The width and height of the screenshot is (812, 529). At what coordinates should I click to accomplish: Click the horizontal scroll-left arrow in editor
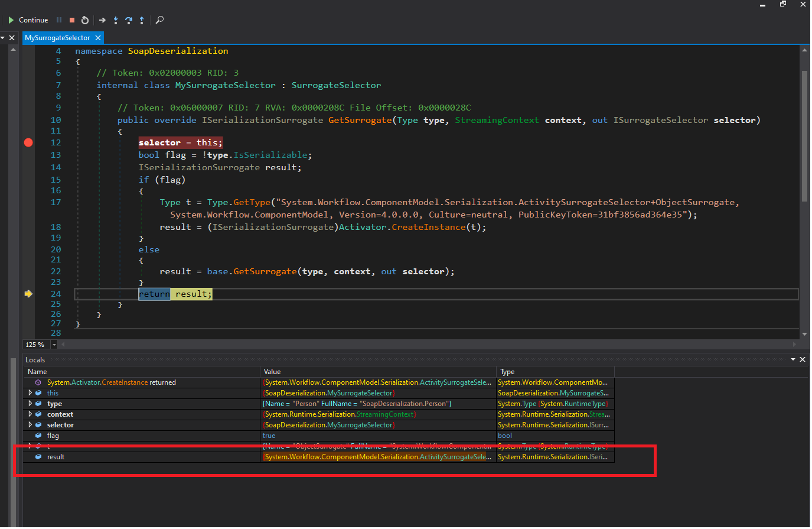63,345
